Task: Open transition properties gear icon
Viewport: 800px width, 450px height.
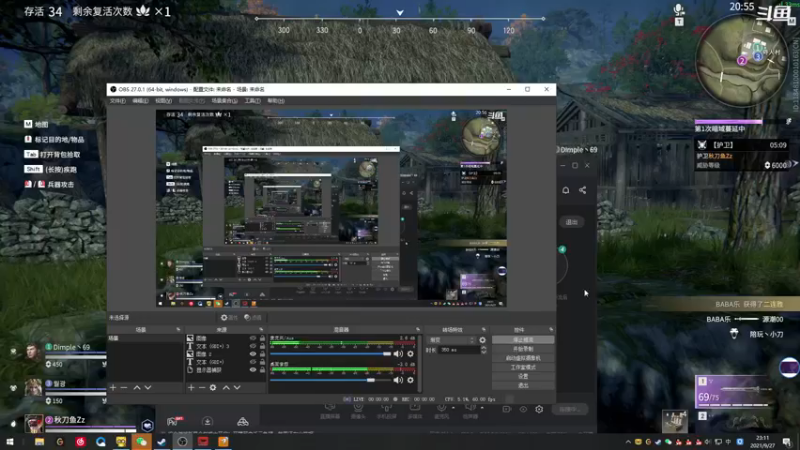Action: 483,340
